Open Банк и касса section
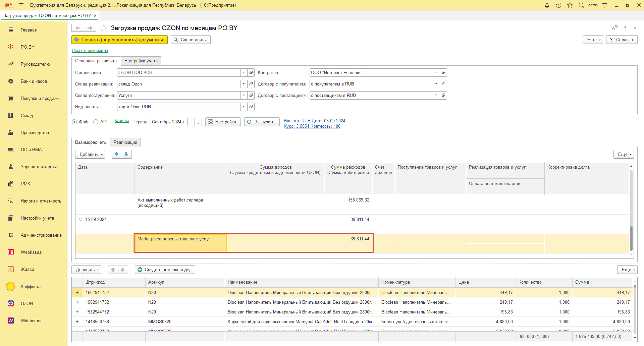This screenshot has height=346, width=644. 34,81
